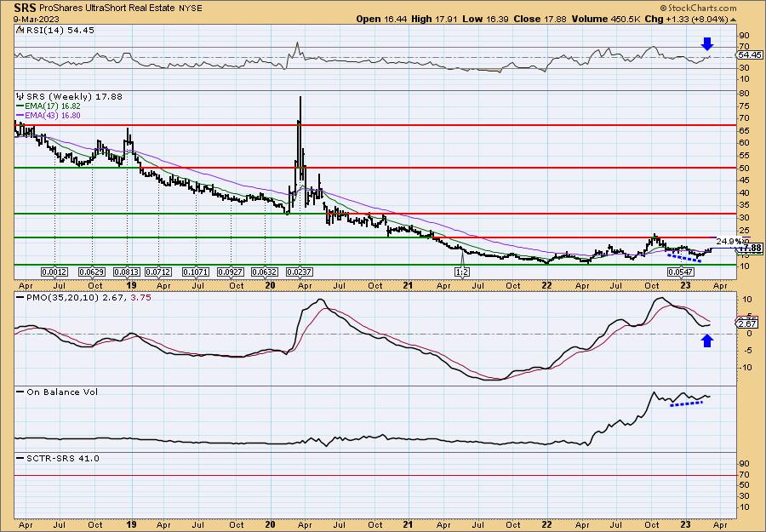This screenshot has width=766, height=532.
Task: Open the StockCharts.com copyright link
Action: pyautogui.click(x=698, y=9)
